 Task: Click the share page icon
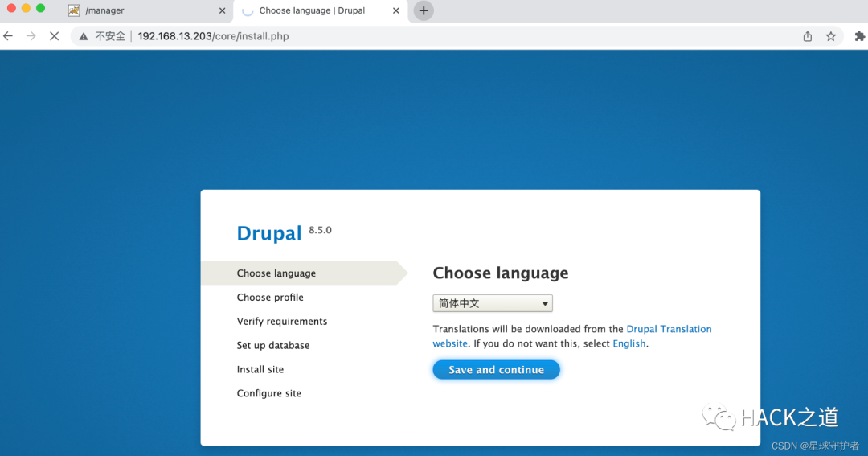click(808, 36)
